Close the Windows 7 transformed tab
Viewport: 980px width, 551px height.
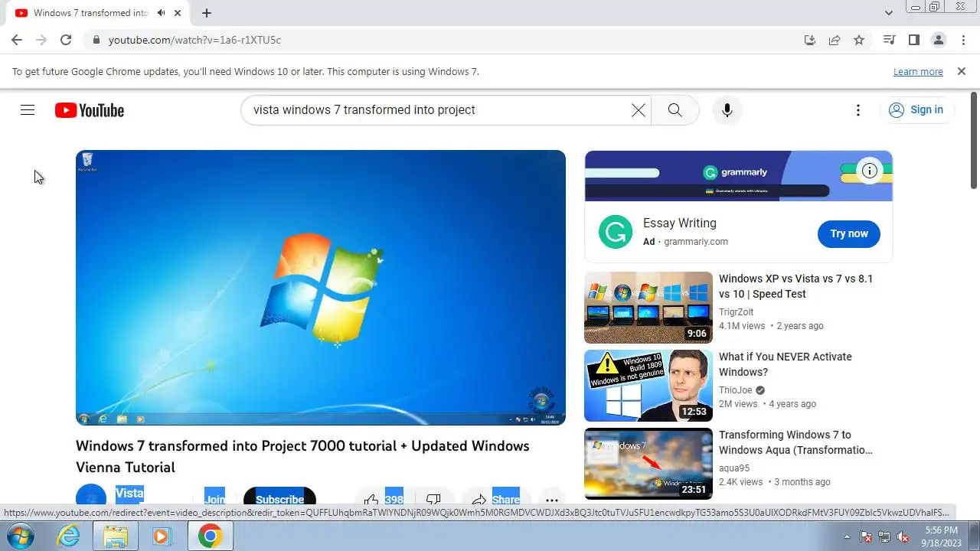click(x=178, y=13)
